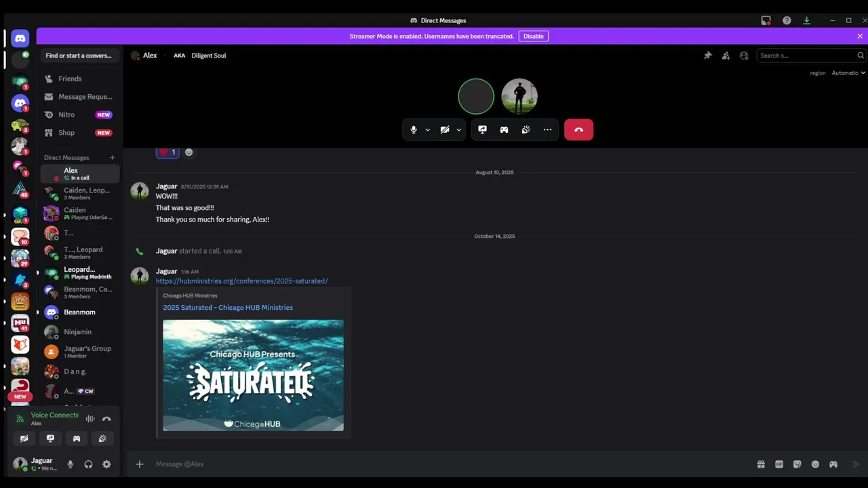Viewport: 868px width, 488px height.
Task: Start an activity from call controls
Action: point(504,129)
